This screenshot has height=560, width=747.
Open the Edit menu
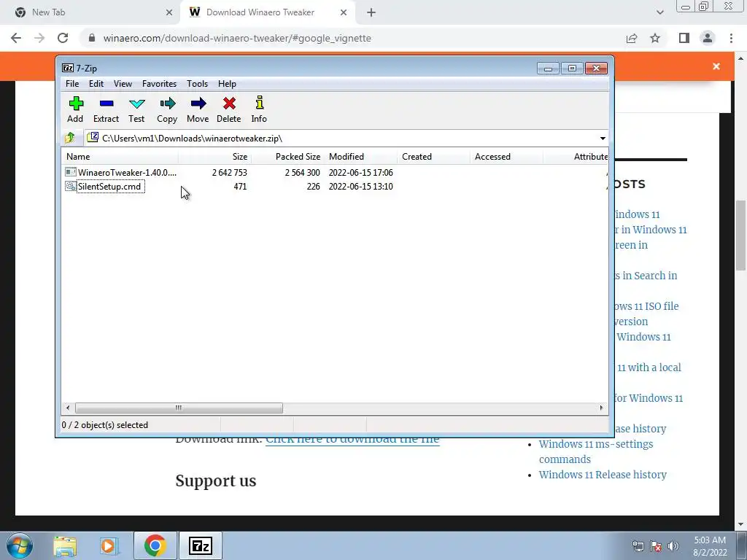point(96,84)
